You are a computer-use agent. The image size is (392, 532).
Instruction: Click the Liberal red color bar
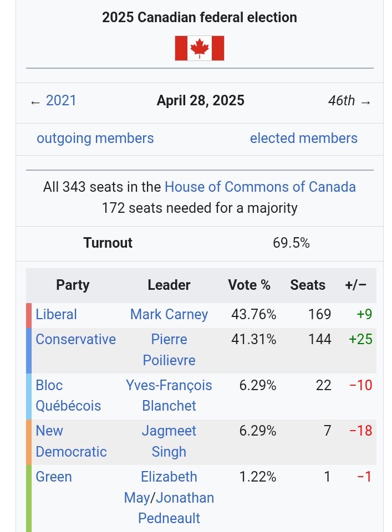29,315
